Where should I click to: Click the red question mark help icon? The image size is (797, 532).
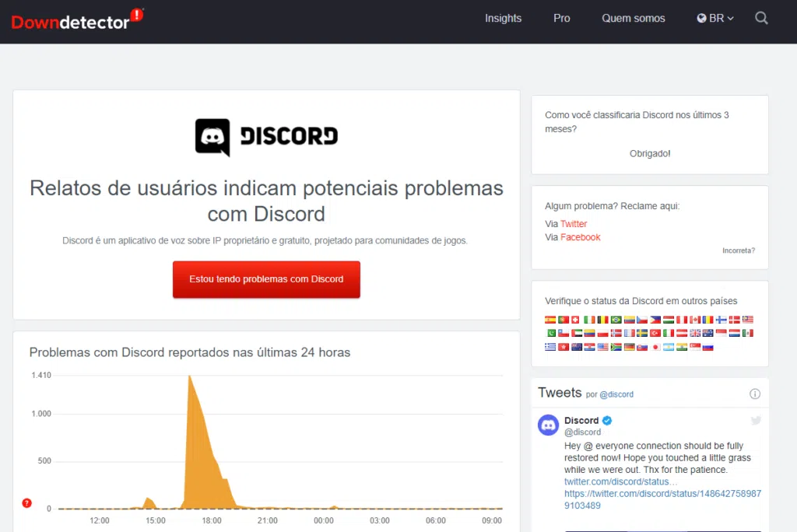(27, 503)
